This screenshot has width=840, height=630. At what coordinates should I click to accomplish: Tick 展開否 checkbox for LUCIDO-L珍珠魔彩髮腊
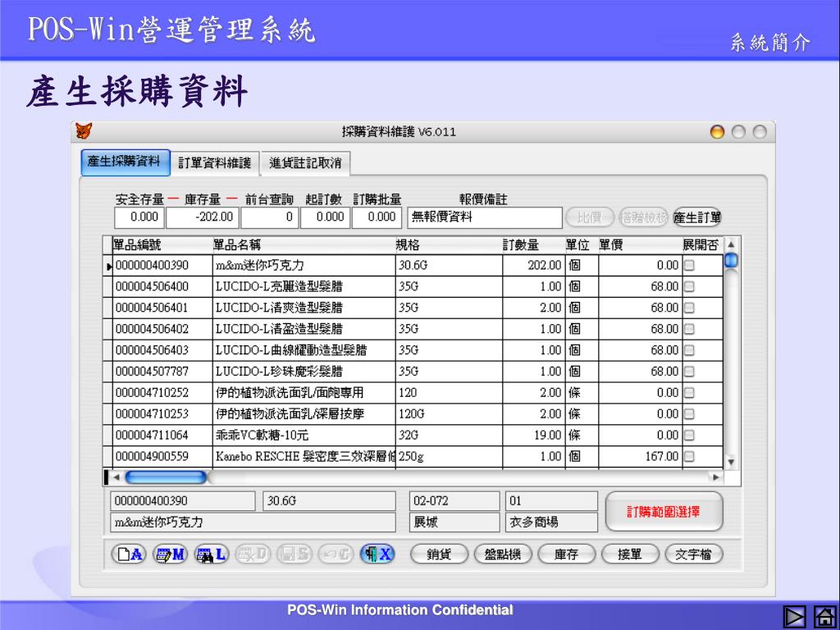[689, 372]
